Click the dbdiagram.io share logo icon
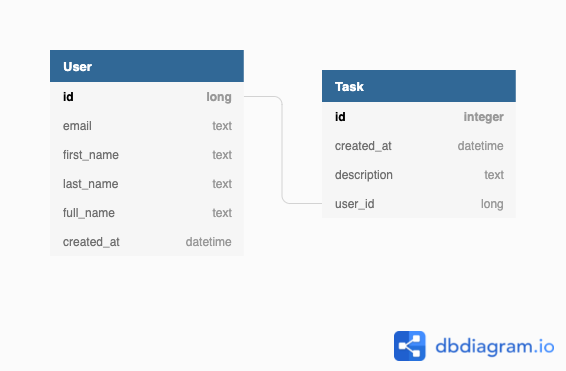Viewport: 566px width, 371px height. pyautogui.click(x=409, y=346)
